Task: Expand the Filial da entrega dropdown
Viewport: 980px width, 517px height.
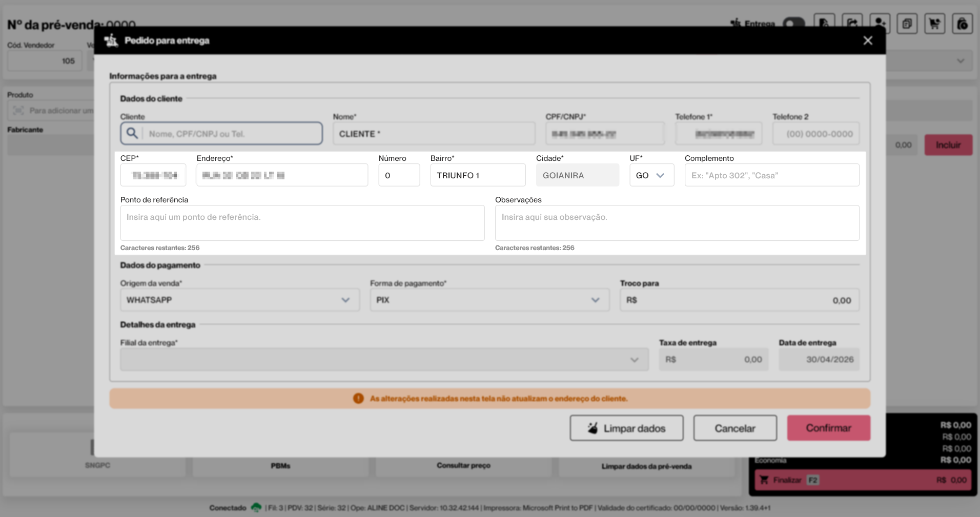Action: [x=384, y=360]
